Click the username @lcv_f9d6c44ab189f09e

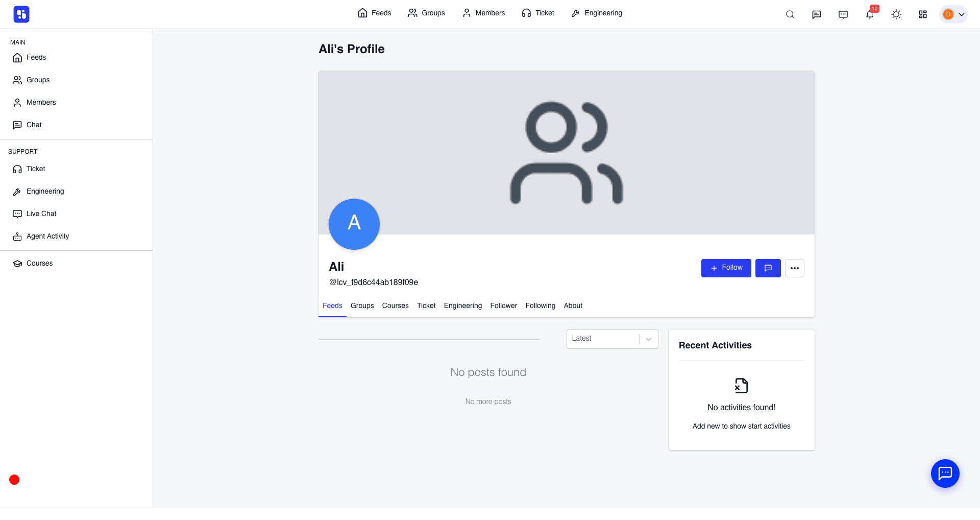373,282
